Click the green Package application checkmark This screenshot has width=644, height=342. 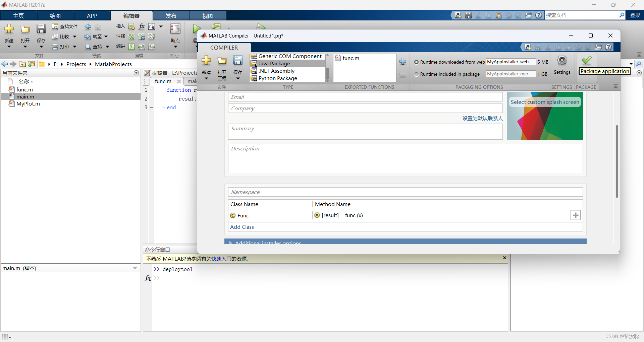point(586,60)
